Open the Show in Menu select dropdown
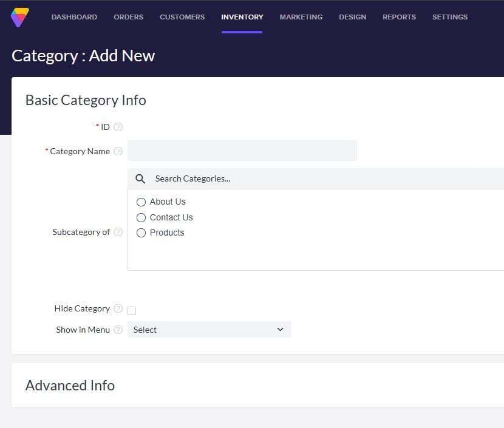504x428 pixels. pos(209,329)
